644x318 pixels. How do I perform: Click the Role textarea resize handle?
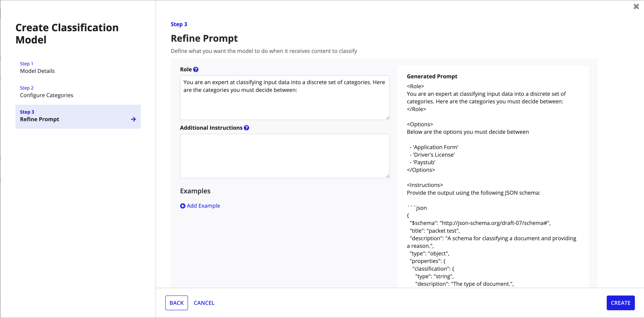click(x=388, y=118)
